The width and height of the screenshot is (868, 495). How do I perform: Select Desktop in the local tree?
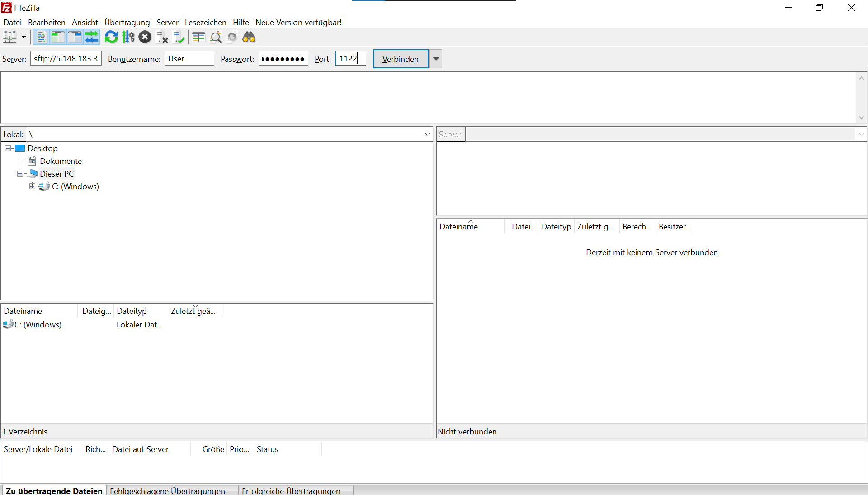coord(42,149)
